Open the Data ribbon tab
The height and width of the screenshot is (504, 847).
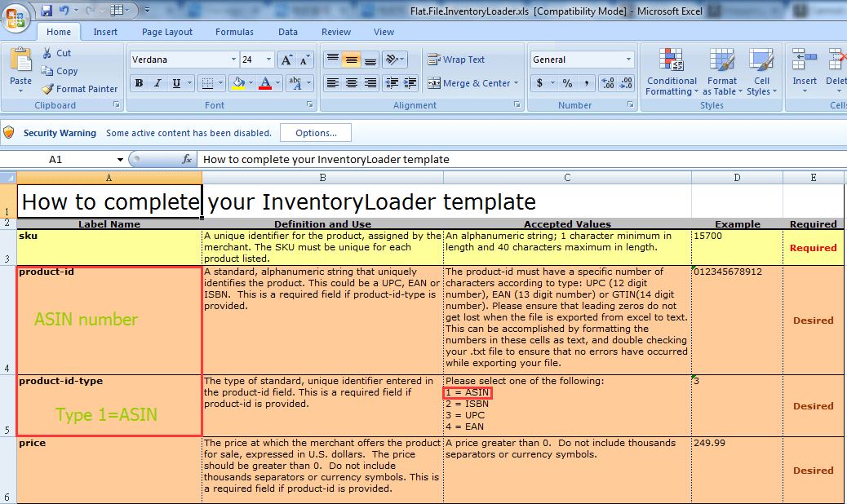288,32
